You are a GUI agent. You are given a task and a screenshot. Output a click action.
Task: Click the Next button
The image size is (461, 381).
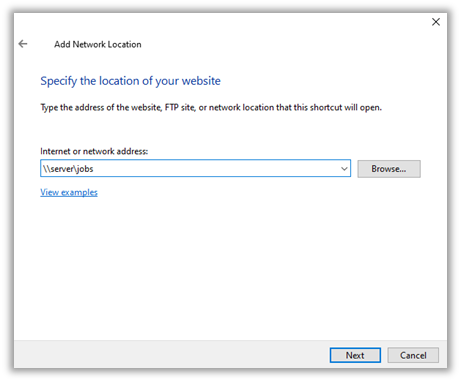355,355
